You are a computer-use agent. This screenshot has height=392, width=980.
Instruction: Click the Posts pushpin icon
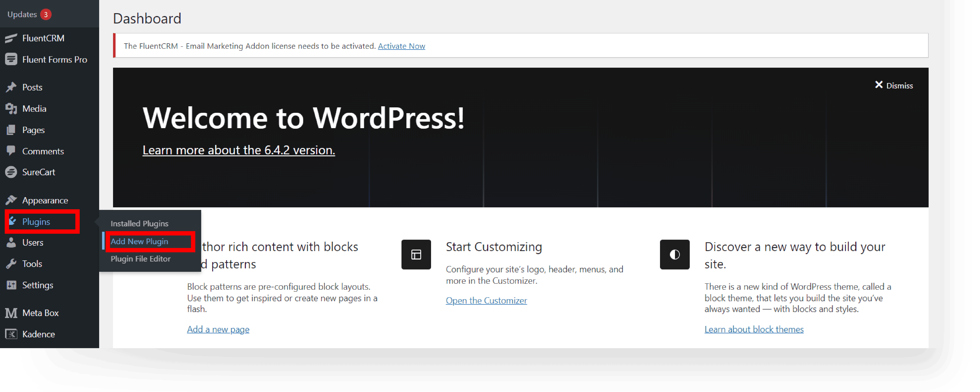click(11, 87)
